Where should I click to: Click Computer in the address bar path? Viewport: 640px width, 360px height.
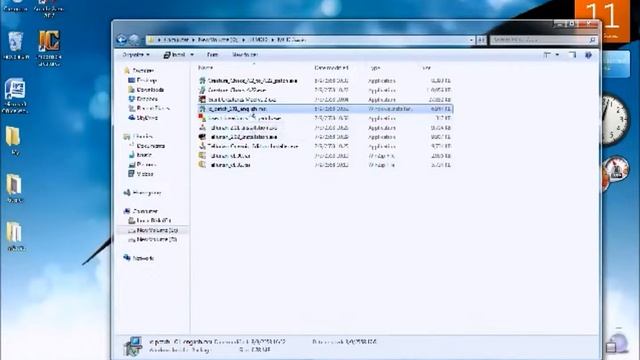tap(176, 40)
